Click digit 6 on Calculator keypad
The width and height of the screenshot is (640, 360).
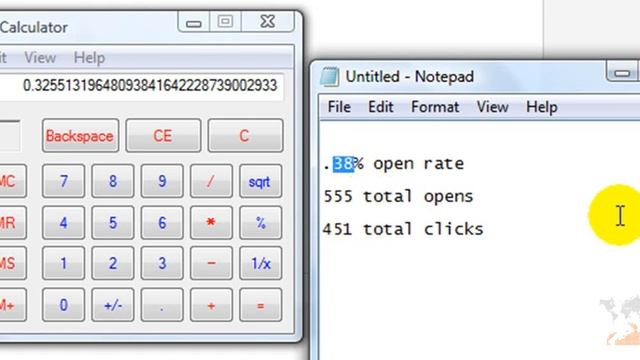[x=162, y=222]
